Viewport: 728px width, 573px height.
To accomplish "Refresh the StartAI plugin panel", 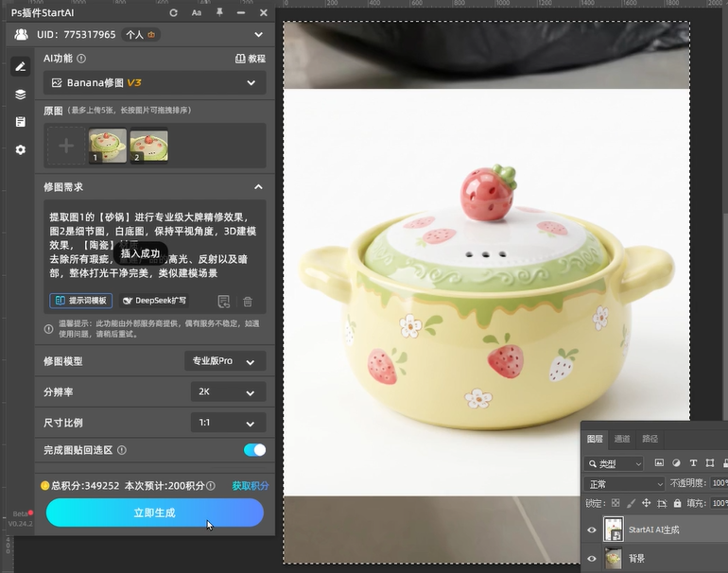I will tap(173, 13).
